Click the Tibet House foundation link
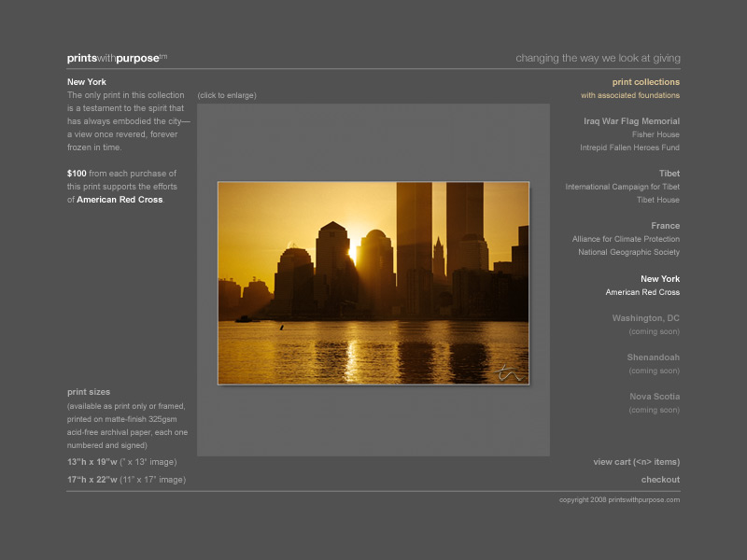This screenshot has width=747, height=560. [x=657, y=200]
